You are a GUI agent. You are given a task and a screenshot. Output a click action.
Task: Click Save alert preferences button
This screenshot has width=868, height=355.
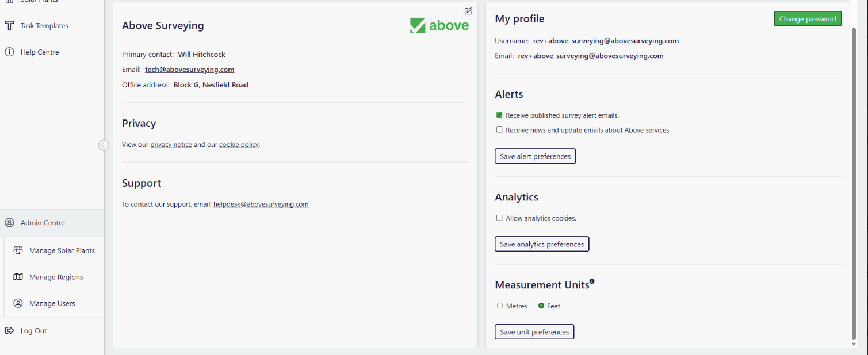coord(535,156)
